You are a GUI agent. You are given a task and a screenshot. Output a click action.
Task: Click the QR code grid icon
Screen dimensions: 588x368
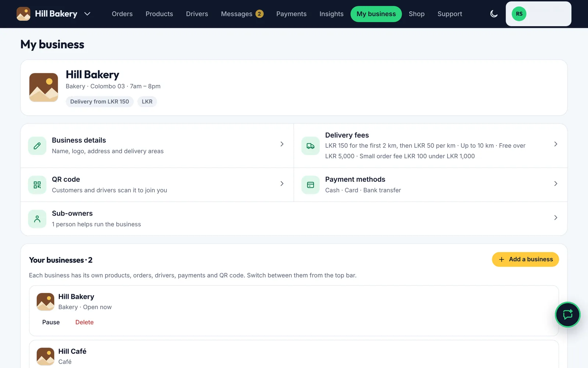pyautogui.click(x=37, y=185)
